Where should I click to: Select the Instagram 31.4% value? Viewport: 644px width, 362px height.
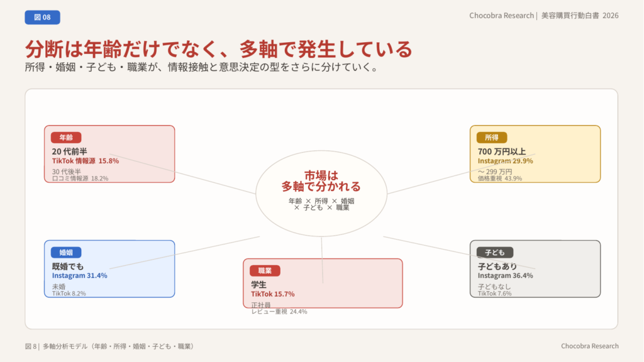pos(79,275)
